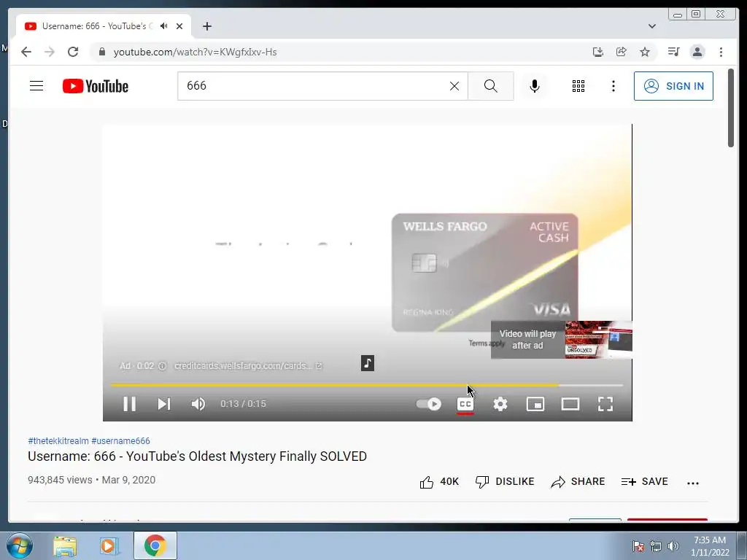Open the creditcards.wellsfargo.com ad link
Image resolution: width=747 pixels, height=560 pixels.
[x=248, y=366]
